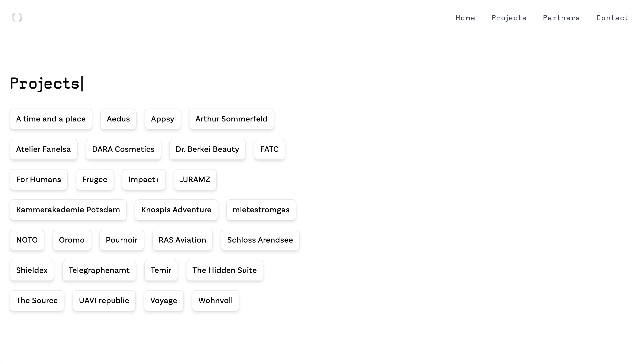View the DARA Cosmetics project
644x364 pixels.
click(x=123, y=149)
